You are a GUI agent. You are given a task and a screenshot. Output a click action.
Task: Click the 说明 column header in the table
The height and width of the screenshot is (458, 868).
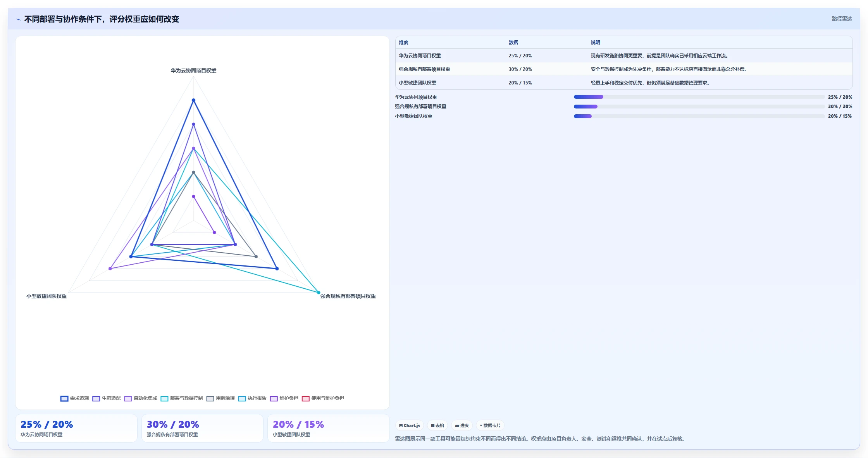click(x=596, y=43)
